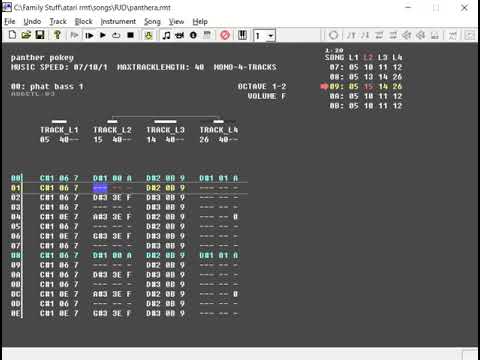Select instrument '00: phat bass 1'
The image size is (480, 360).
point(47,87)
